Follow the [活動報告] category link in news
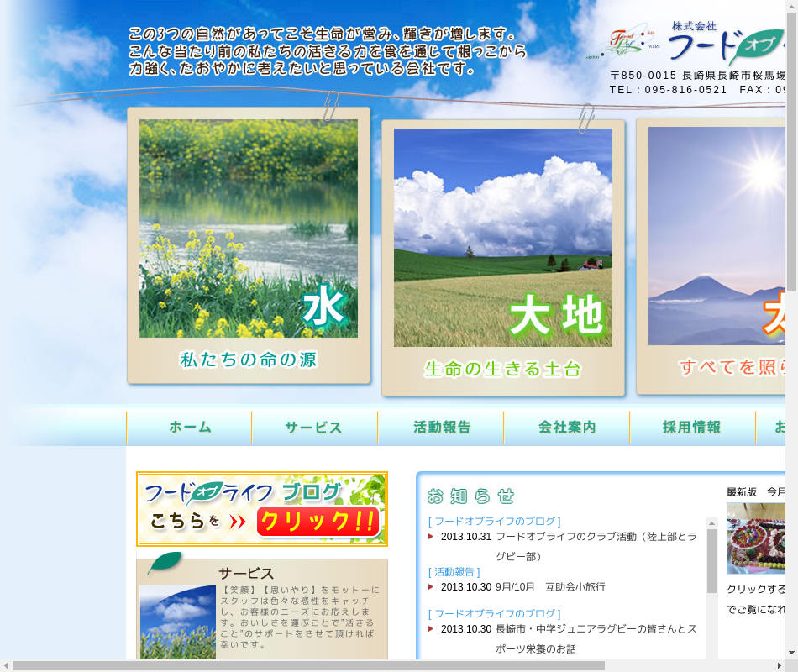 click(454, 571)
